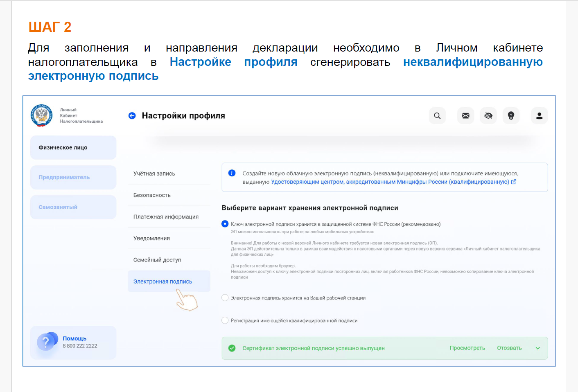Select Регистрация имеющейся квалифицированной подписи option
Viewport: 578px width, 392px height.
pos(225,320)
